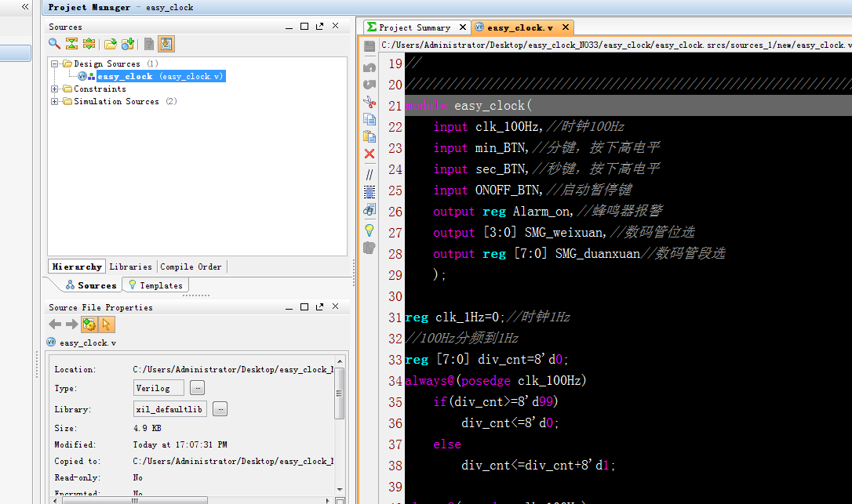Click the Cut scissors icon in the editor toolbar
This screenshot has width=852, height=504.
point(369,102)
